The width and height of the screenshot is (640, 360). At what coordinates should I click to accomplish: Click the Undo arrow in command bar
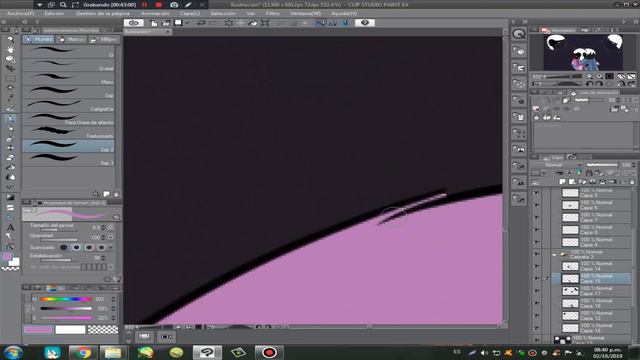point(200,23)
